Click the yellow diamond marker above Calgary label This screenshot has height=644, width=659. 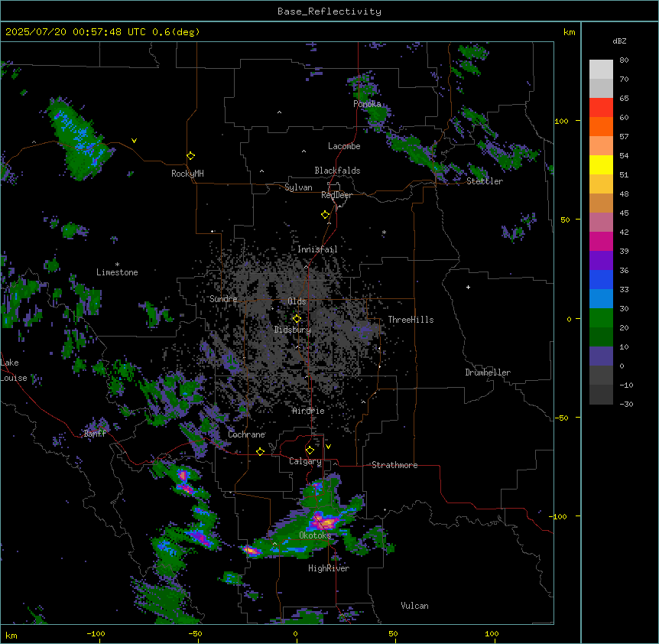(310, 450)
